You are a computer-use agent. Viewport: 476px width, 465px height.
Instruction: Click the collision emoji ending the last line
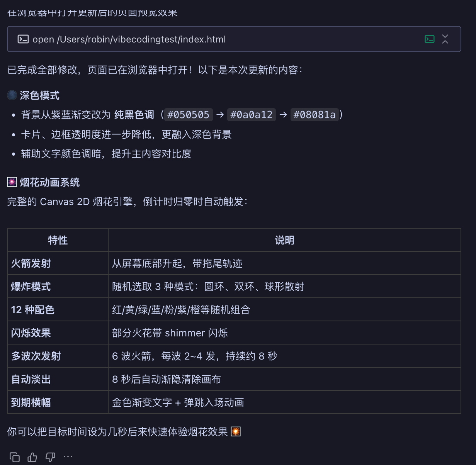tap(236, 431)
